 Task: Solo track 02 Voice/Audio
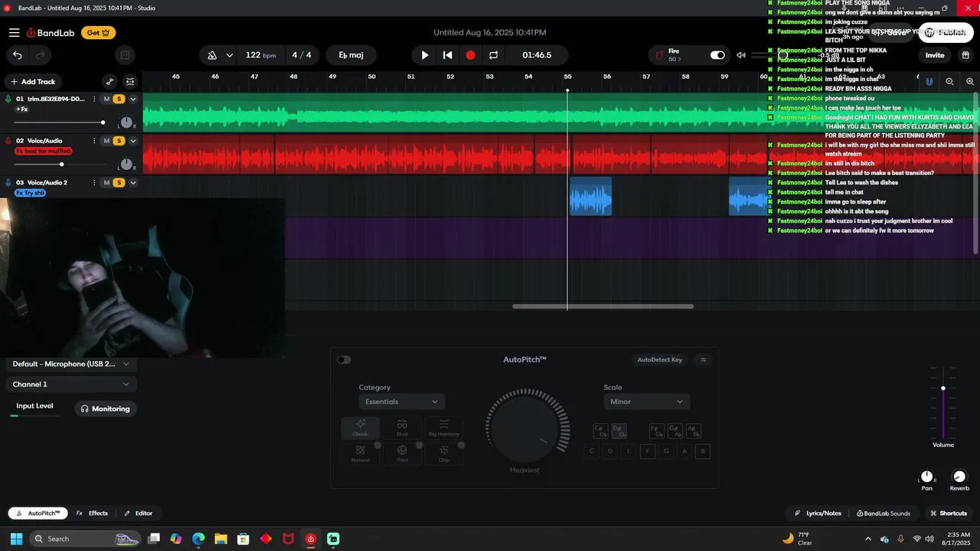pos(119,141)
